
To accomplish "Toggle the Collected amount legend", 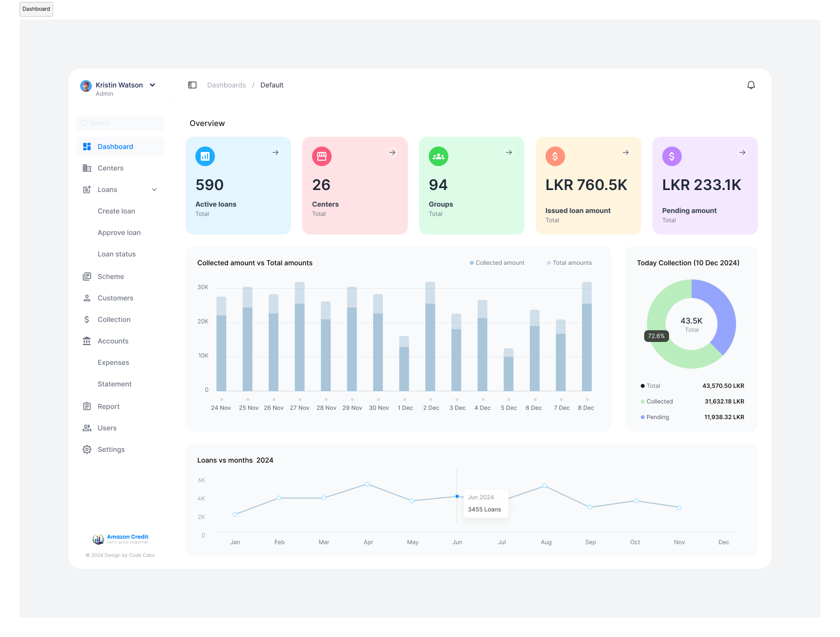I will [x=497, y=262].
